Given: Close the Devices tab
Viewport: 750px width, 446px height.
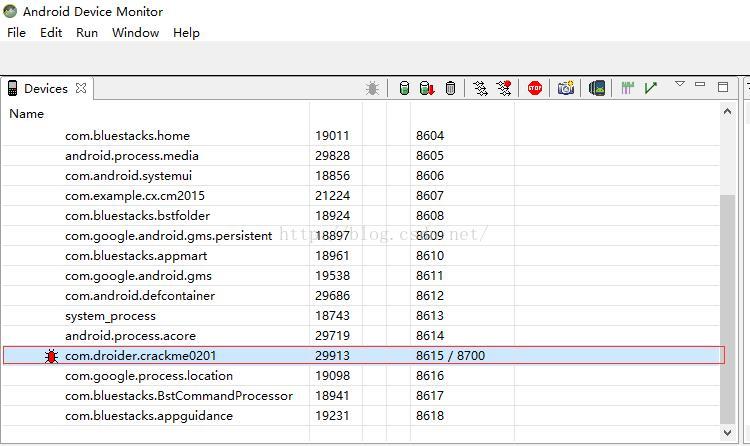Looking at the screenshot, I should tap(81, 89).
